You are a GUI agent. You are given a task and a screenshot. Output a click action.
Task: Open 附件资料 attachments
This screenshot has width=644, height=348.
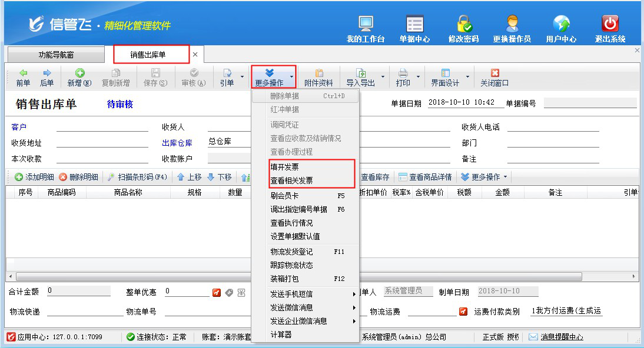(318, 78)
